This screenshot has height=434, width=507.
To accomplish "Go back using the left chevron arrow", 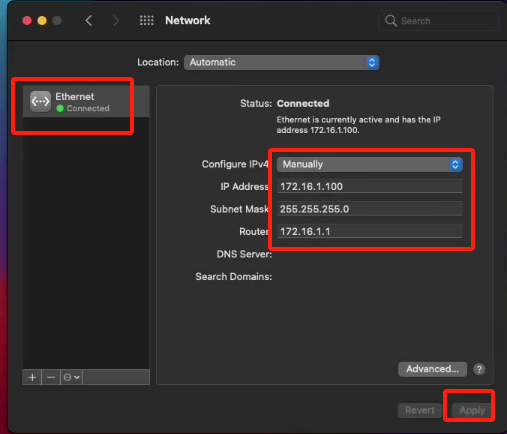I will 89,21.
